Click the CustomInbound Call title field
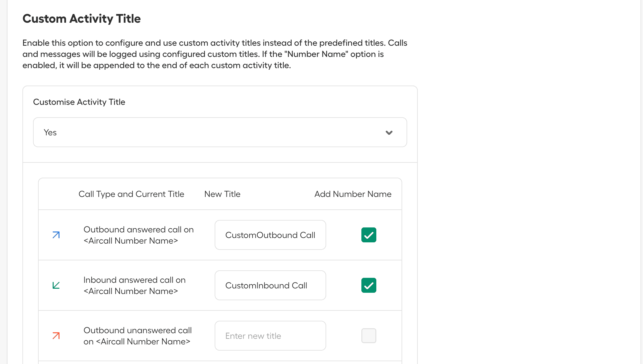Viewport: 643px width, 364px height. 270,285
